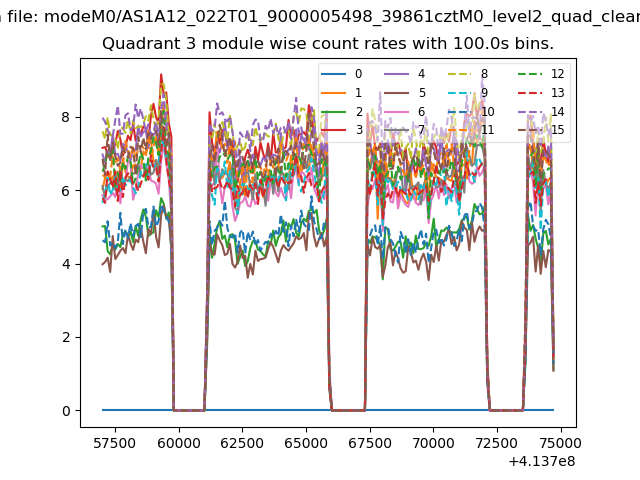640x480 pixels.
Task: Click the plot title about Quadrant 3 count rates
Action: (x=328, y=45)
